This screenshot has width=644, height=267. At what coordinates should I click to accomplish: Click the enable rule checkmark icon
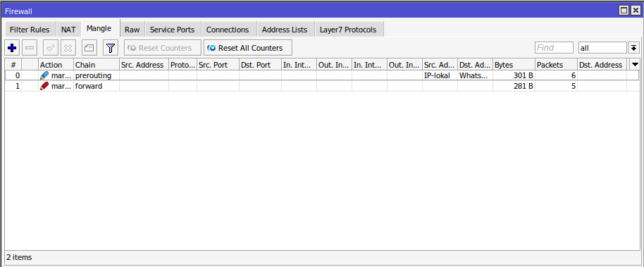[51, 48]
